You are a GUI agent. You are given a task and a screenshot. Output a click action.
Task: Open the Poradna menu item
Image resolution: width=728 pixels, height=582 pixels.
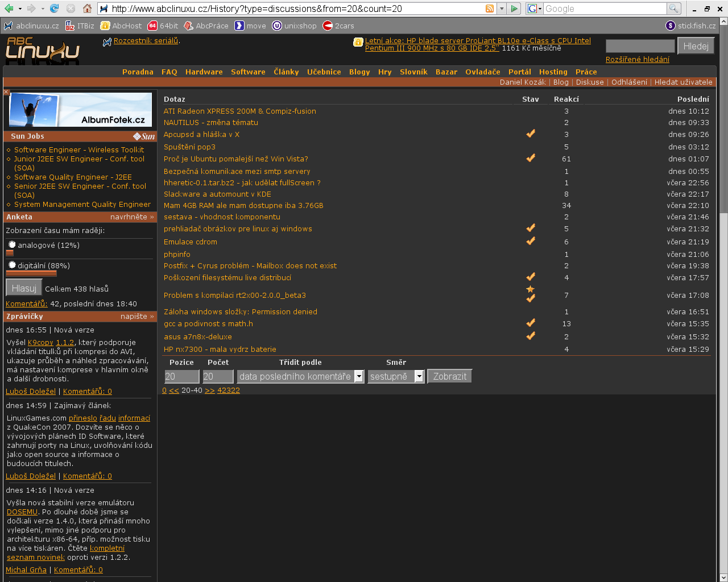click(138, 72)
